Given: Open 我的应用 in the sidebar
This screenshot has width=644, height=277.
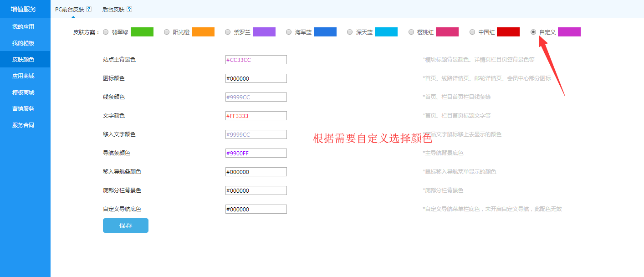Looking at the screenshot, I should (23, 27).
